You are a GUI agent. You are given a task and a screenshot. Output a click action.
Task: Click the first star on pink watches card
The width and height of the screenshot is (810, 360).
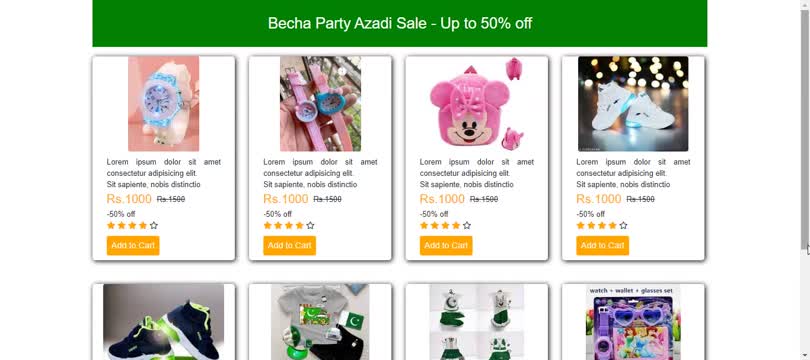268,226
